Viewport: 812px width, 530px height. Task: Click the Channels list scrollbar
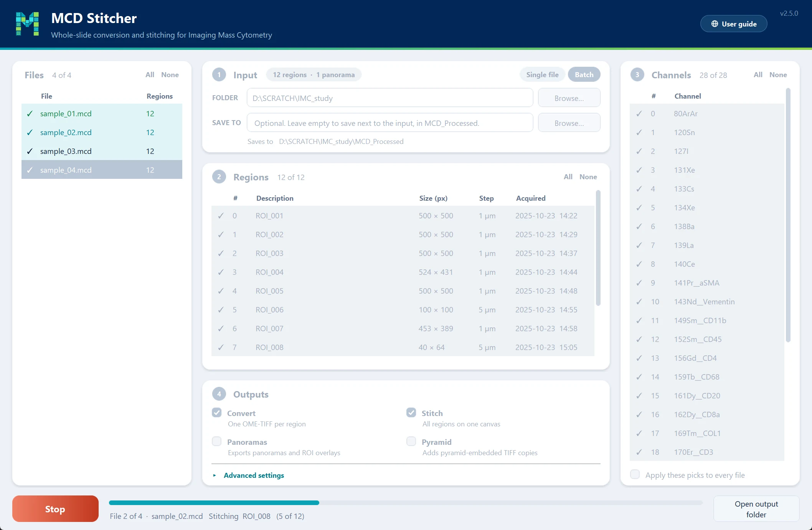click(x=788, y=215)
